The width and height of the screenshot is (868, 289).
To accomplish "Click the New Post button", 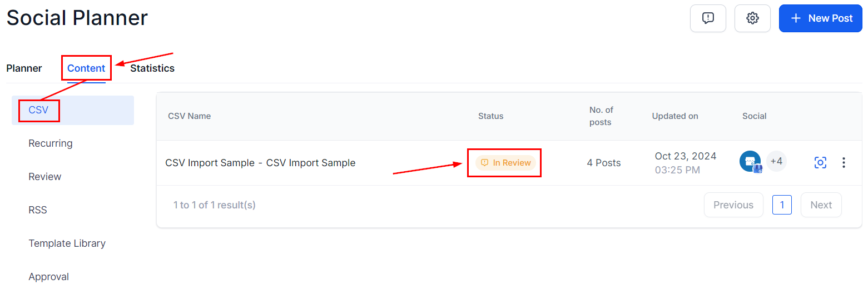I will (821, 18).
